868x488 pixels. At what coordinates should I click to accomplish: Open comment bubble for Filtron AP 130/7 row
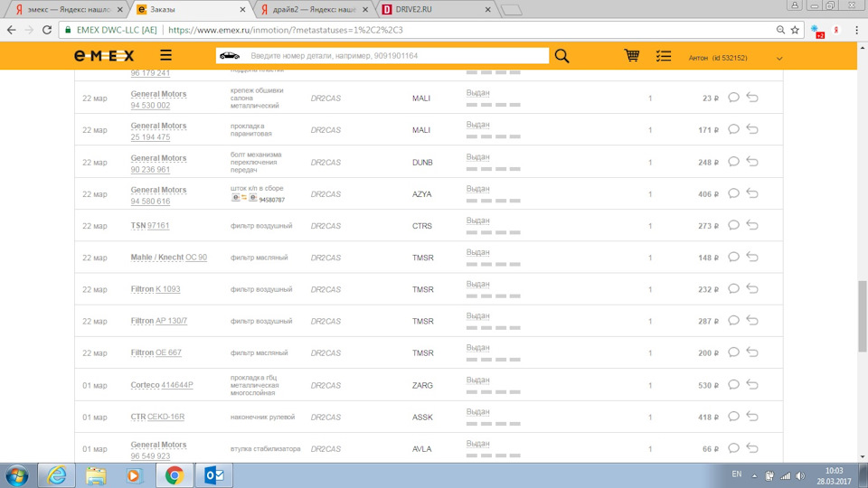point(733,320)
